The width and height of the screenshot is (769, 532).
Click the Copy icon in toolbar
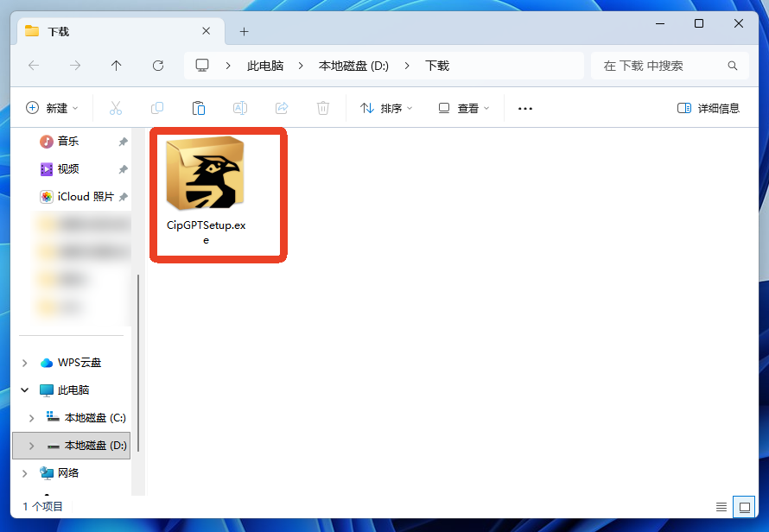[x=157, y=108]
